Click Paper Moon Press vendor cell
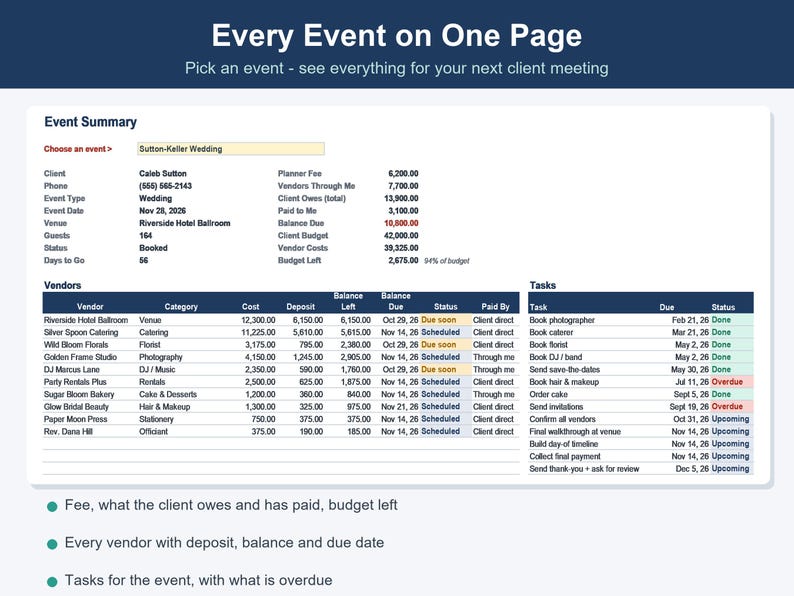 coord(75,419)
